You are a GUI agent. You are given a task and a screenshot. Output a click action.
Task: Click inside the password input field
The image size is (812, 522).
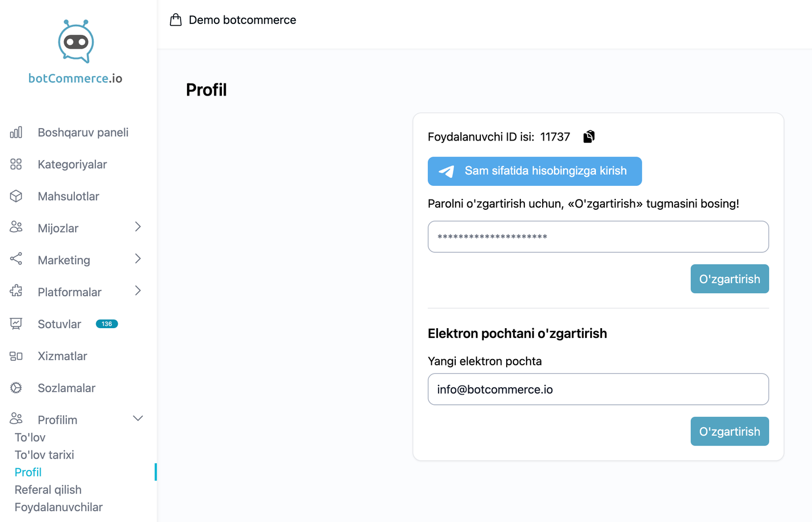point(598,237)
